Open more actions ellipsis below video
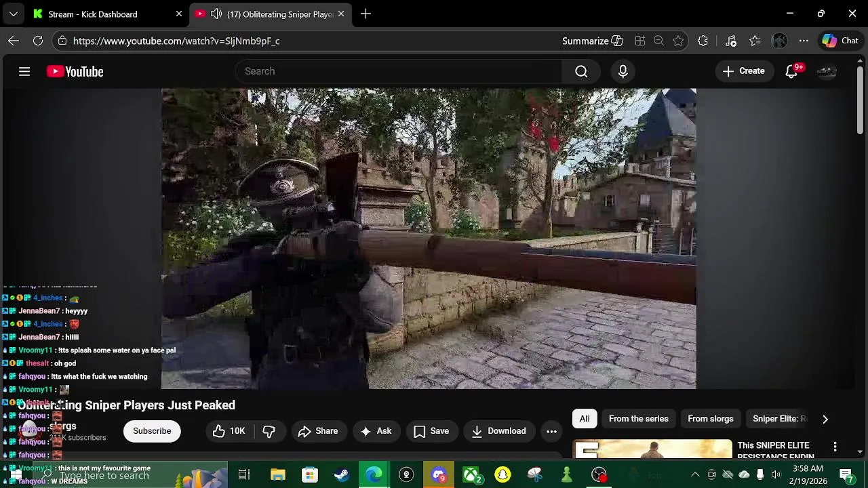The image size is (868, 488). pyautogui.click(x=551, y=431)
